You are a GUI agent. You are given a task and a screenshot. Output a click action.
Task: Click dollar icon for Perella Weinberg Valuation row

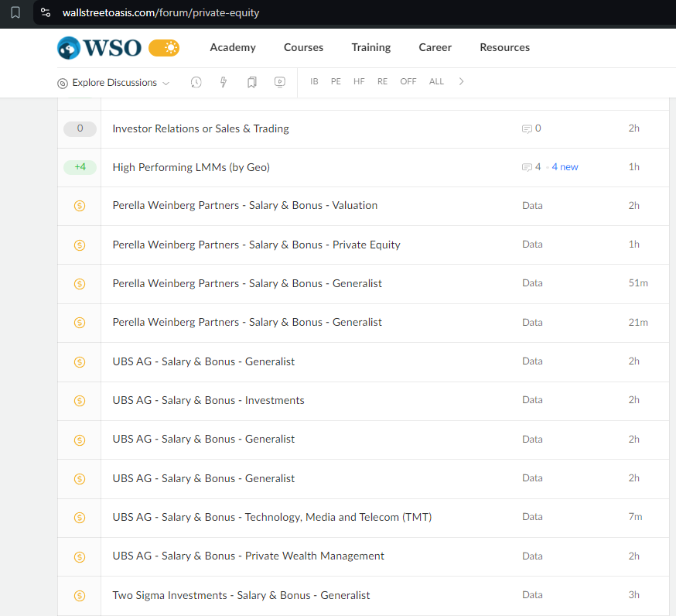tap(80, 206)
